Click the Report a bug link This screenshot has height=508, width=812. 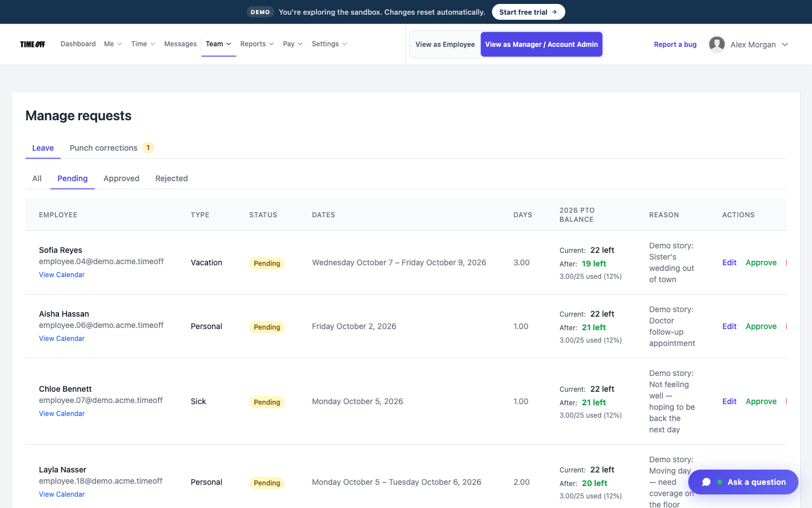tap(675, 45)
